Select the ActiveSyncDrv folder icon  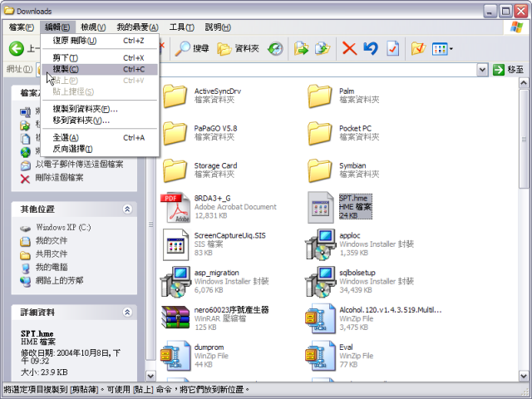tap(175, 96)
